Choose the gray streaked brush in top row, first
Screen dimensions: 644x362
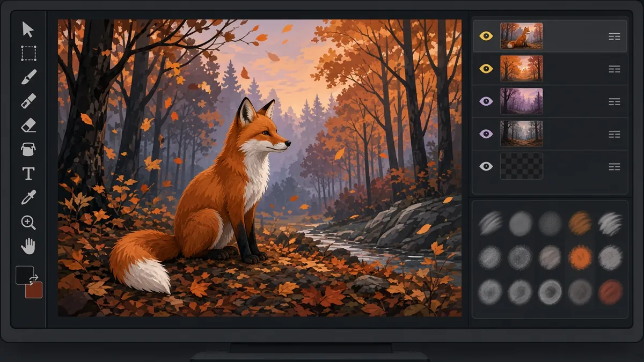(x=490, y=223)
